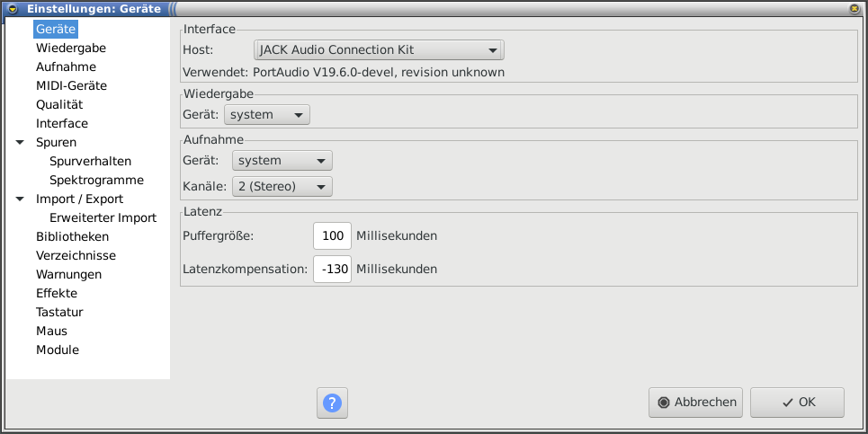Click the Latenzkompensation input field
868x434 pixels.
point(332,269)
